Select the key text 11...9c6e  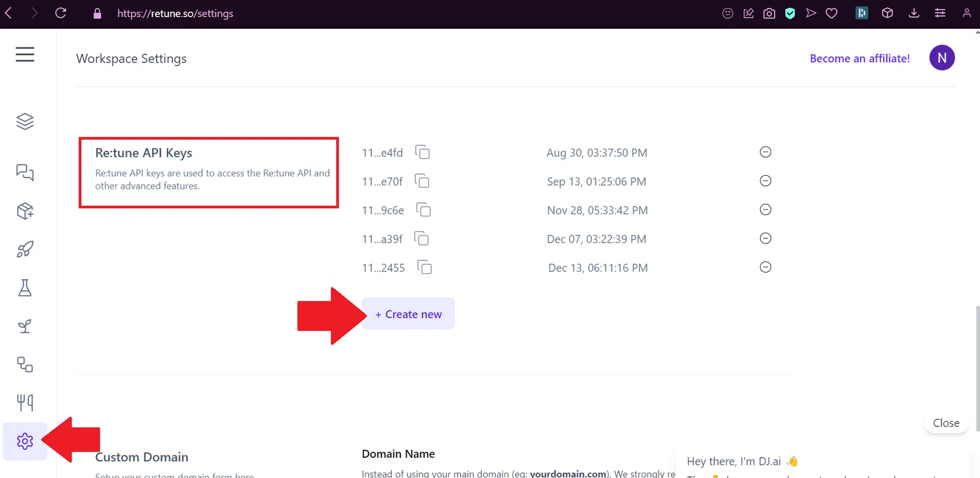pos(383,210)
